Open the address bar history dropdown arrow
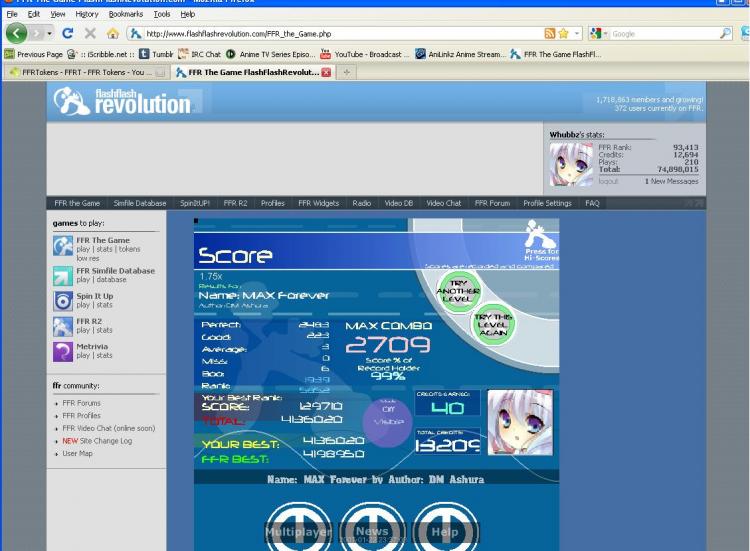Viewport: 750px width, 551px height. pyautogui.click(x=579, y=34)
